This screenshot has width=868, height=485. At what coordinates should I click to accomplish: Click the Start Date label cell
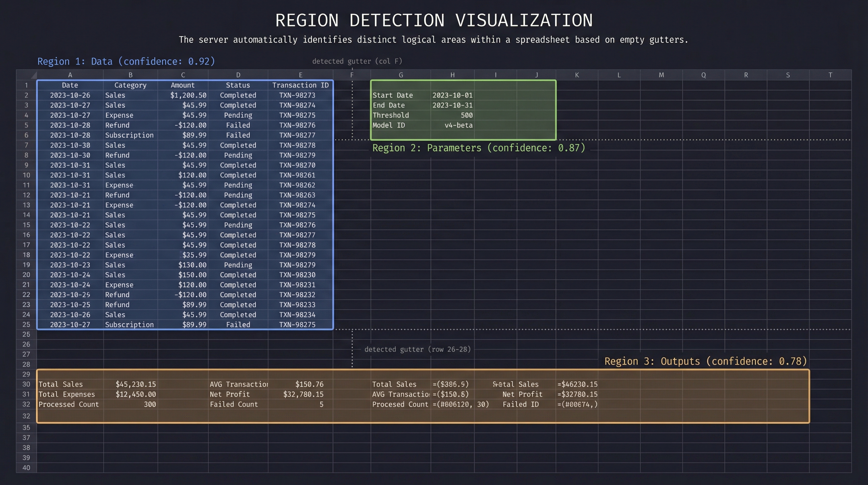pyautogui.click(x=393, y=95)
